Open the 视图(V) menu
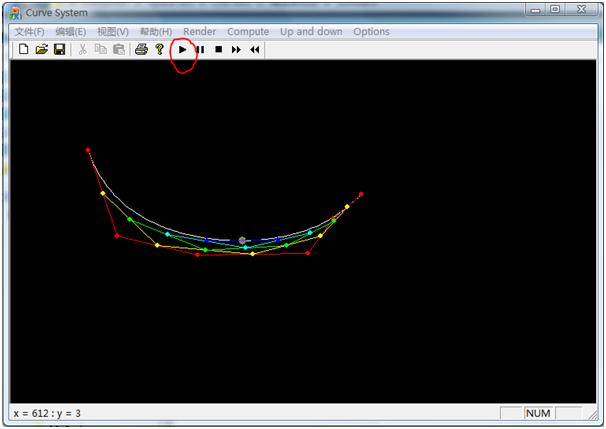The width and height of the screenshot is (606, 429). click(x=113, y=32)
